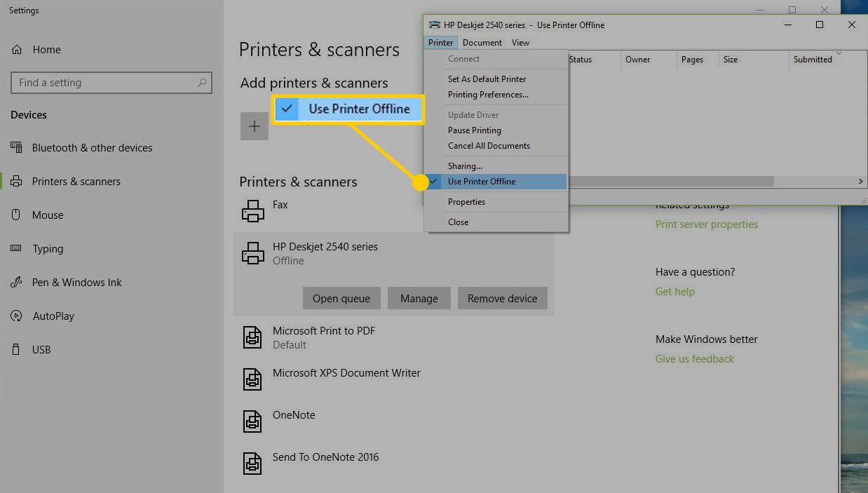Select Send To OneNote 2016 name
The image size is (868, 493).
[x=326, y=457]
